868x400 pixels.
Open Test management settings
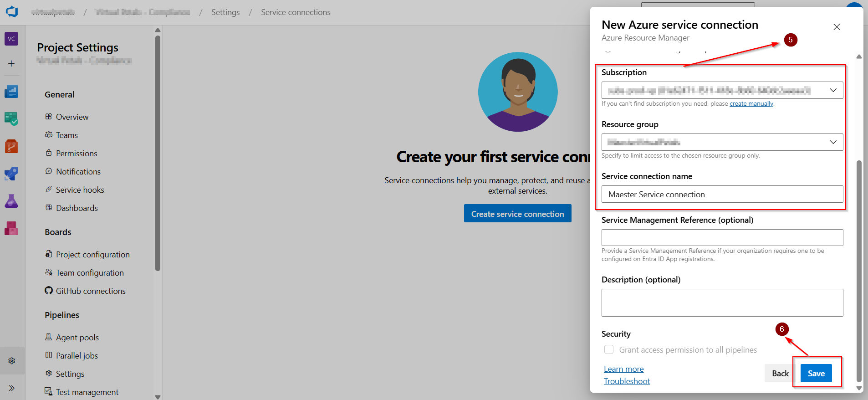coord(87,392)
